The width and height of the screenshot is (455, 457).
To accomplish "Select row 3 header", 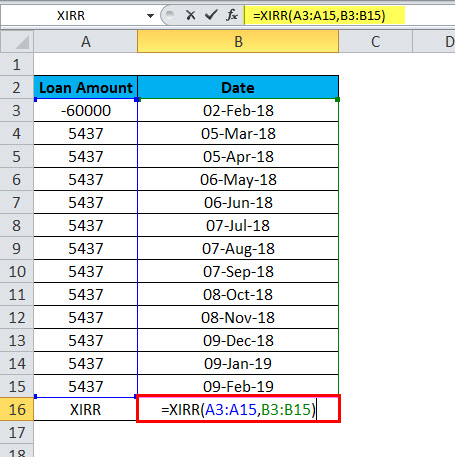I will click(17, 110).
